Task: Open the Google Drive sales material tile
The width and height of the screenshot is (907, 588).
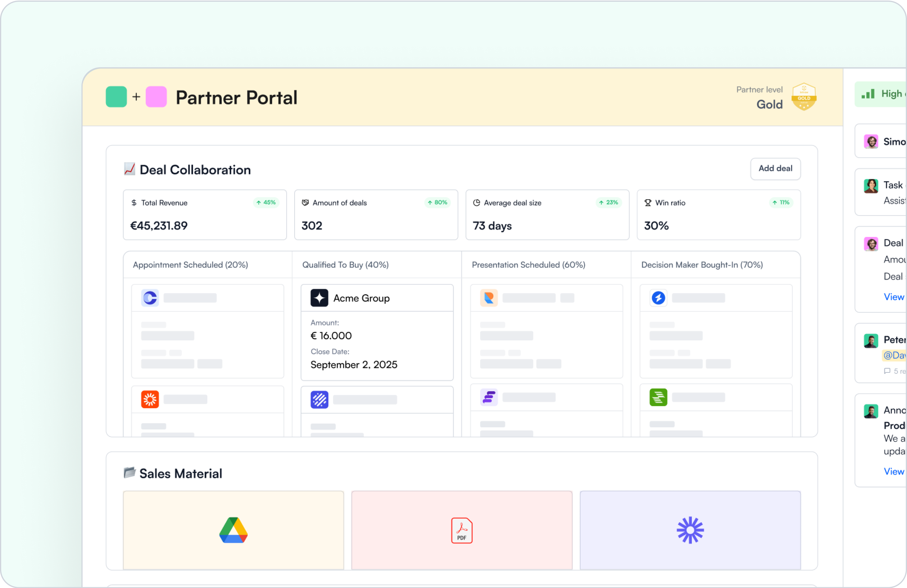Action: [x=233, y=530]
